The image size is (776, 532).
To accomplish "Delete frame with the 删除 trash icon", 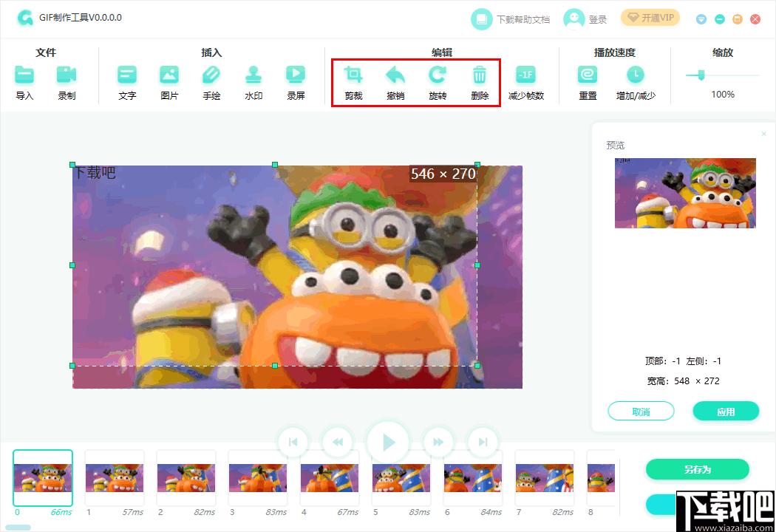I will (x=480, y=75).
